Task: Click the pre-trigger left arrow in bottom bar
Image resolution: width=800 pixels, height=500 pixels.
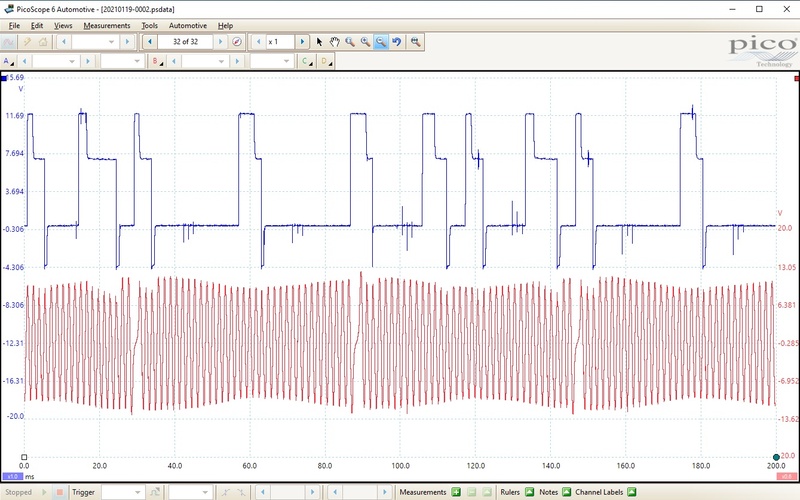Action: pyautogui.click(x=335, y=492)
